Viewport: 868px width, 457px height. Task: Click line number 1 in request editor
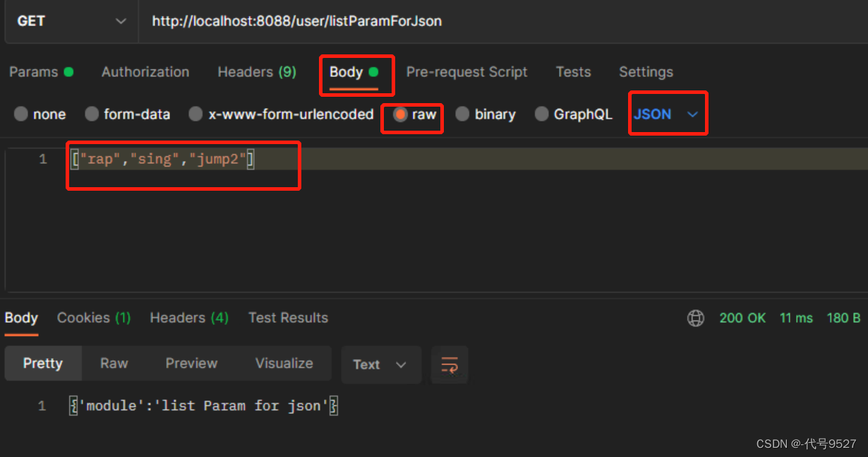click(43, 160)
